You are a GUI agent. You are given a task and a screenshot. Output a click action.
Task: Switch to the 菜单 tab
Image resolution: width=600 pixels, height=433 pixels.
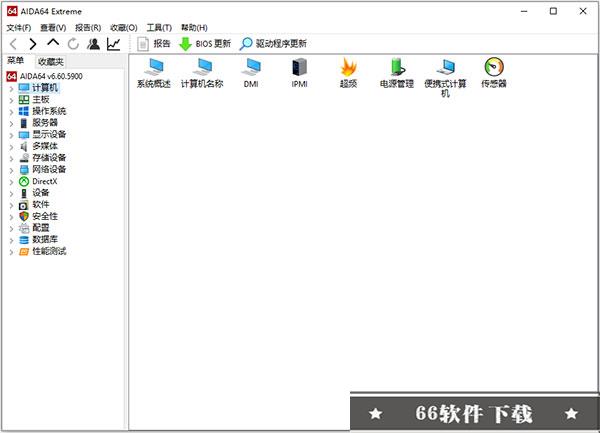[16, 60]
